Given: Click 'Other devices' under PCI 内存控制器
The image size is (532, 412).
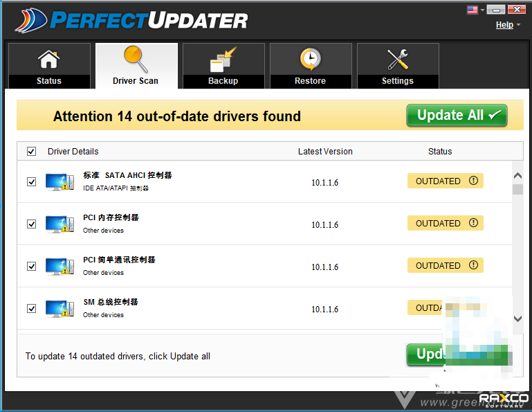Looking at the screenshot, I should [x=103, y=231].
